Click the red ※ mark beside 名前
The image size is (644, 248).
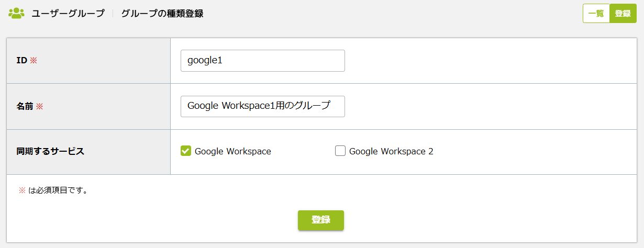(39, 106)
